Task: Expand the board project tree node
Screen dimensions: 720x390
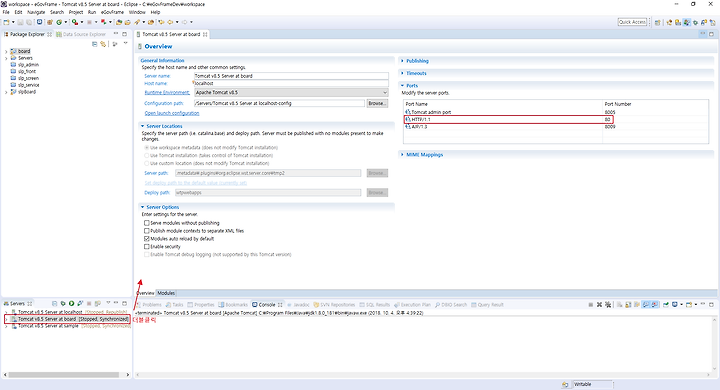Action: pyautogui.click(x=6, y=51)
